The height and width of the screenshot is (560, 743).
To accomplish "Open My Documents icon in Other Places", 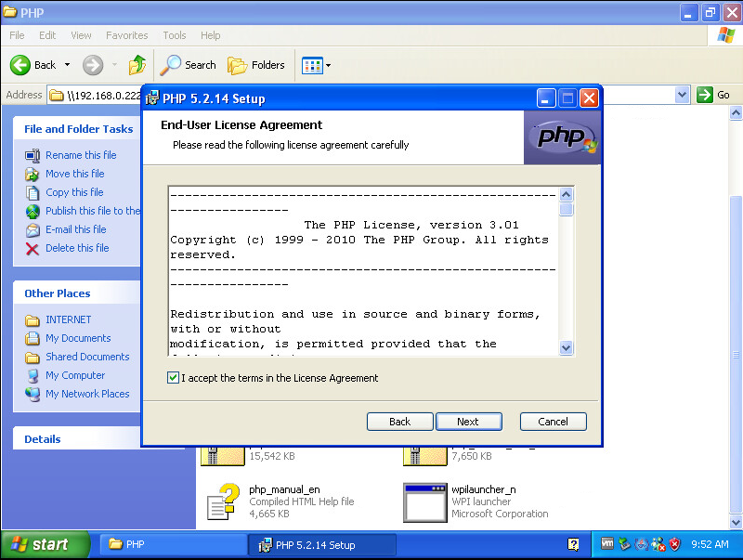I will (33, 338).
